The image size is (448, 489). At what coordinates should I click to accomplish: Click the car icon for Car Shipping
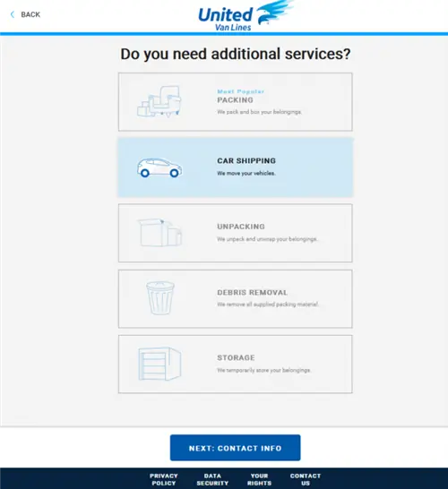coord(159,167)
